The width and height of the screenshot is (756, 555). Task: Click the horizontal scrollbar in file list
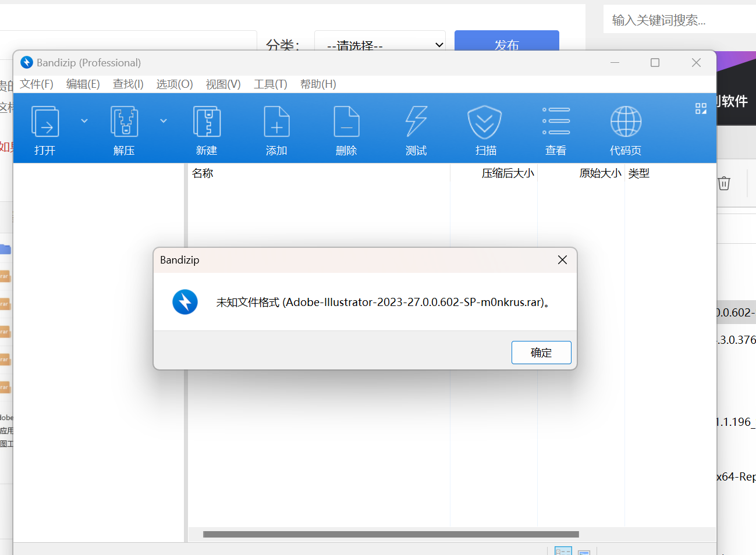(x=391, y=534)
